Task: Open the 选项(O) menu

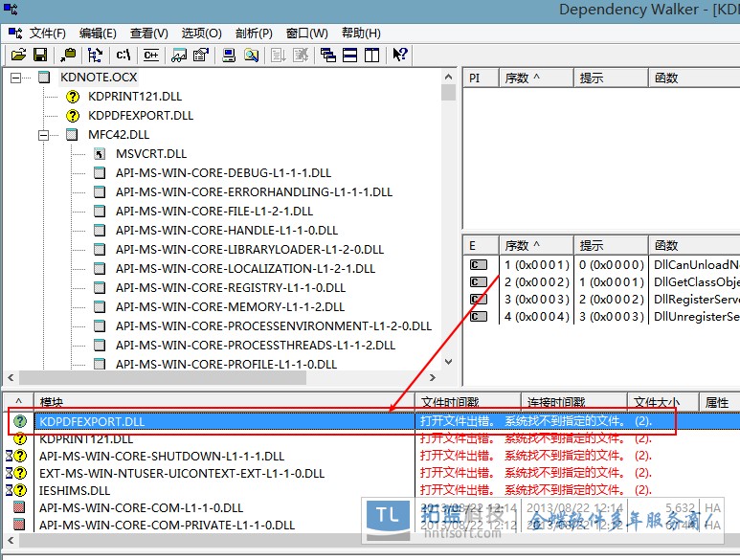Action: (x=202, y=34)
